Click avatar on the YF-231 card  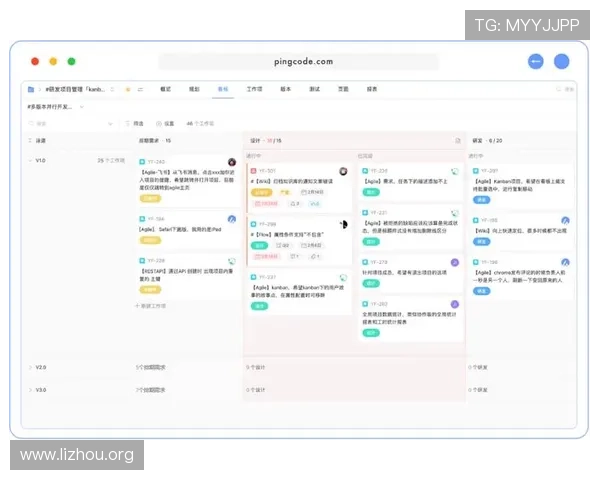(x=455, y=213)
